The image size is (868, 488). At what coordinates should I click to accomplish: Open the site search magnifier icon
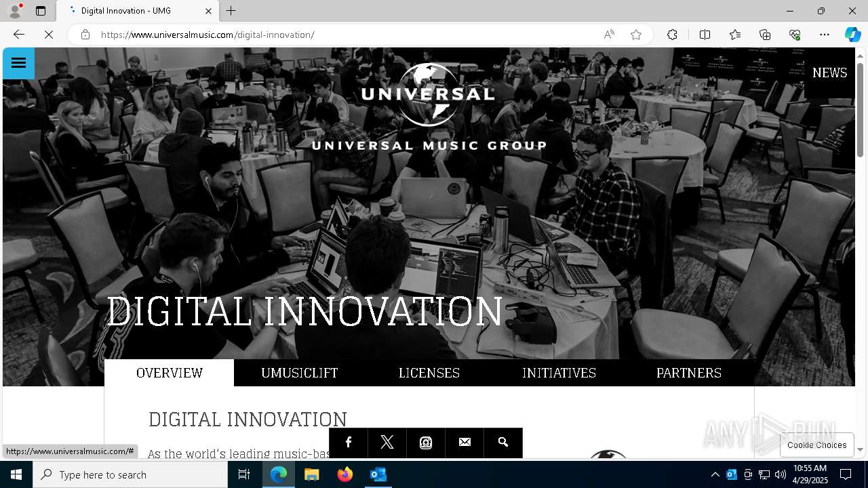click(503, 443)
